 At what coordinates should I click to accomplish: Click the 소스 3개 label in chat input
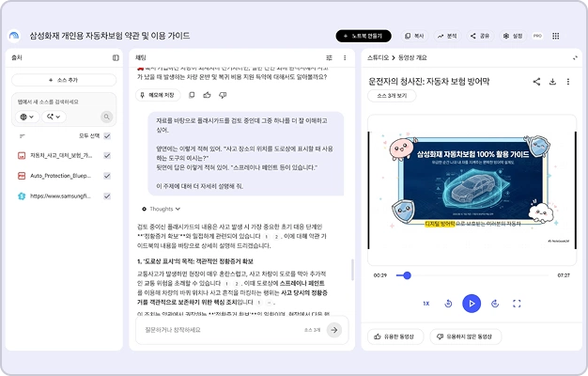pos(312,330)
